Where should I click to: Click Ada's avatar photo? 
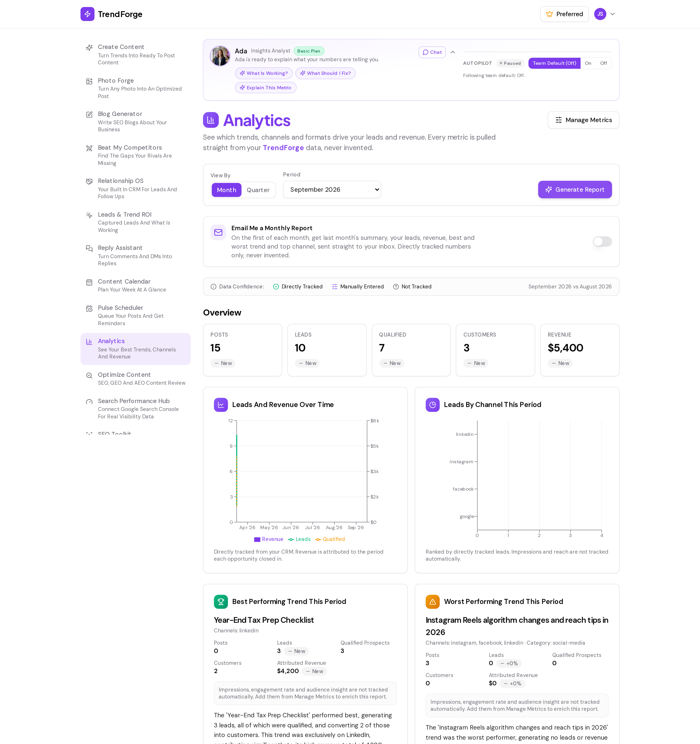click(220, 56)
